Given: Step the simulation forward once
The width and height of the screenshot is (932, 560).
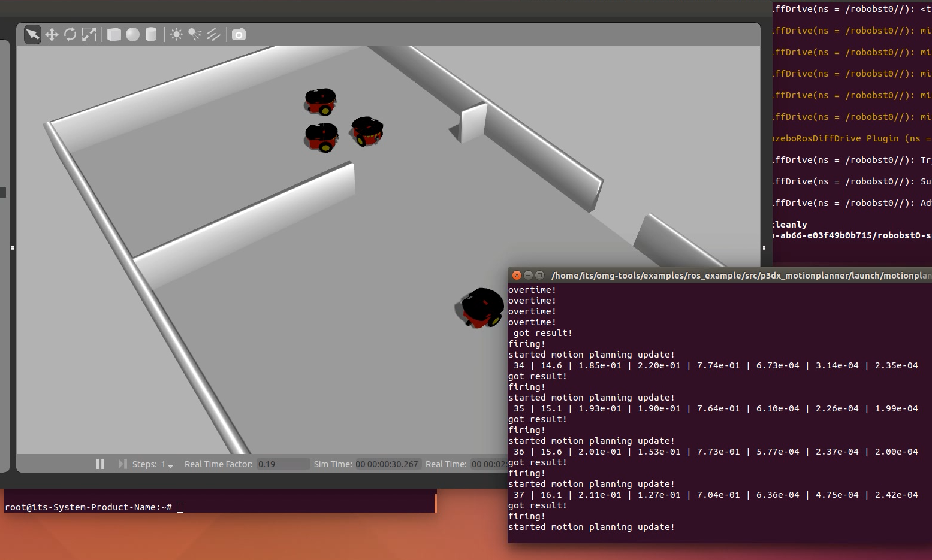Looking at the screenshot, I should pyautogui.click(x=122, y=464).
